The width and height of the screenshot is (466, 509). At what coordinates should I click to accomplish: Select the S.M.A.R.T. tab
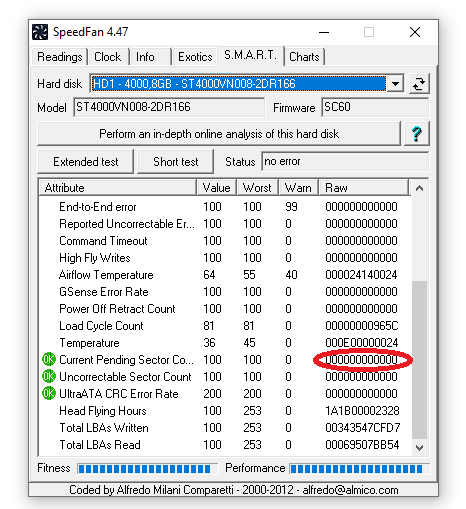[250, 55]
